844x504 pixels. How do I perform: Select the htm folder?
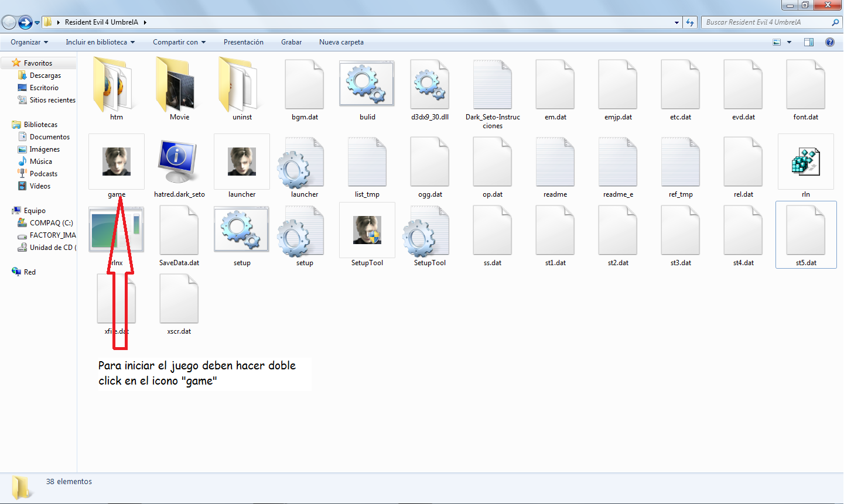117,89
